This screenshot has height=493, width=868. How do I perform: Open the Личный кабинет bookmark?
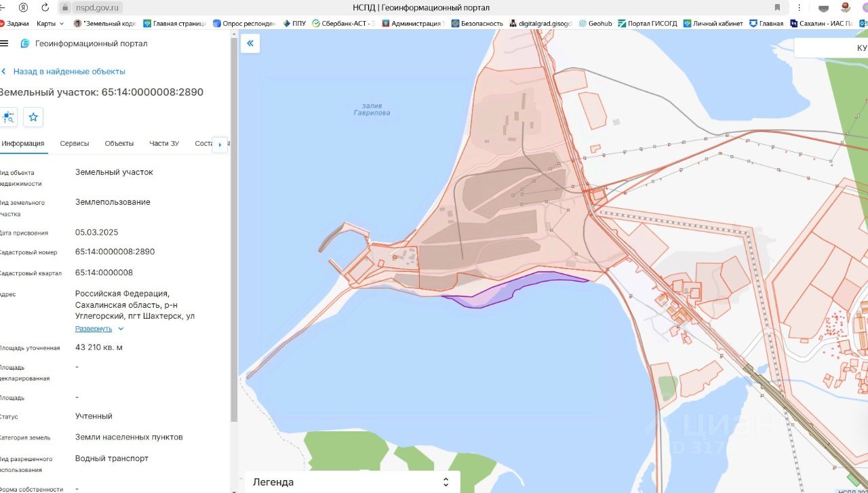(713, 23)
